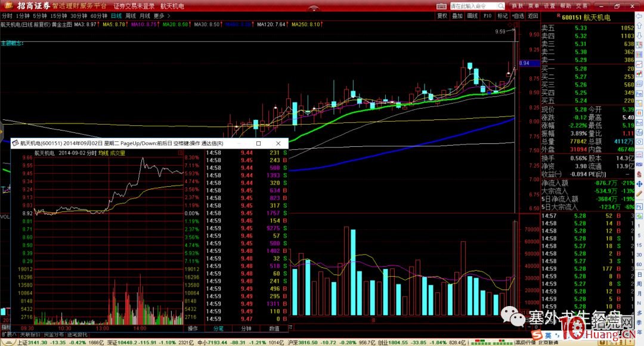Screen dimensions: 644x346
Task: Click the 叠加 overlay button
Action: [x=457, y=16]
